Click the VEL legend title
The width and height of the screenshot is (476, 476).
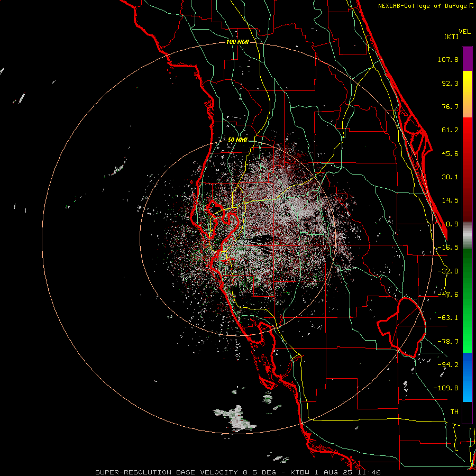click(464, 31)
